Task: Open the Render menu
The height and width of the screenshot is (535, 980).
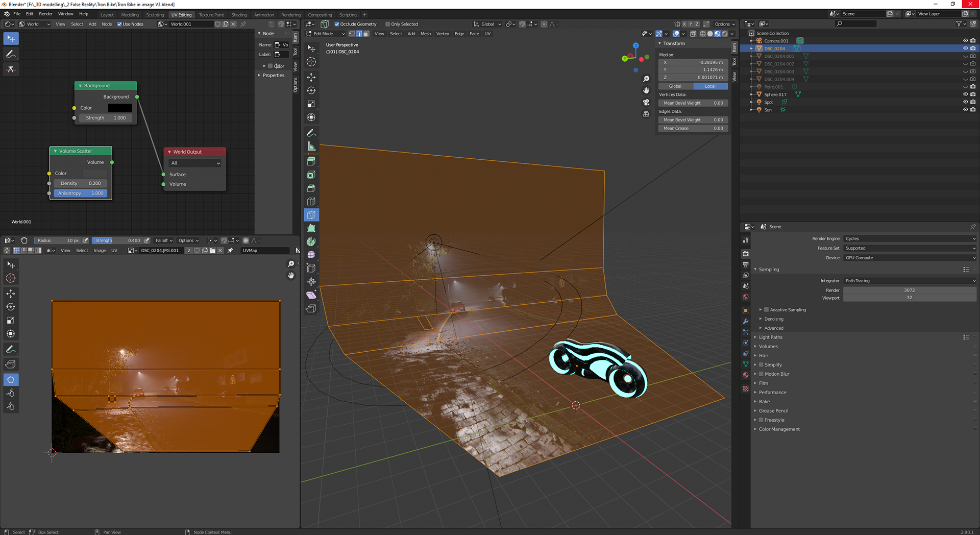Action: (45, 14)
